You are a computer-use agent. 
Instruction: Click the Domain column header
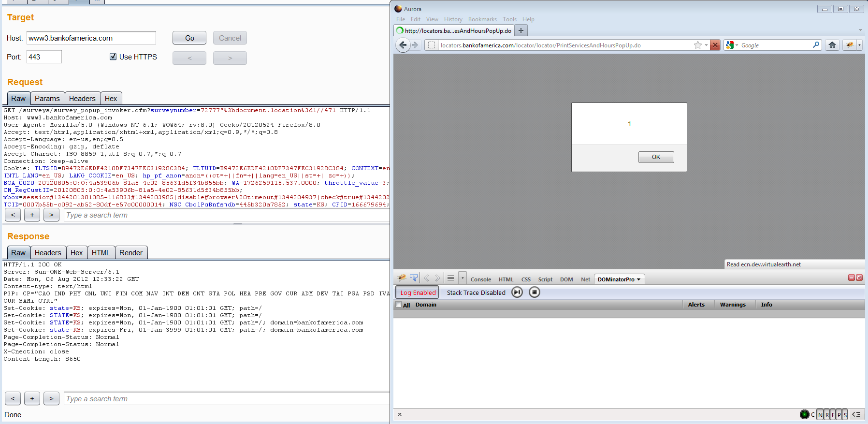[426, 305]
